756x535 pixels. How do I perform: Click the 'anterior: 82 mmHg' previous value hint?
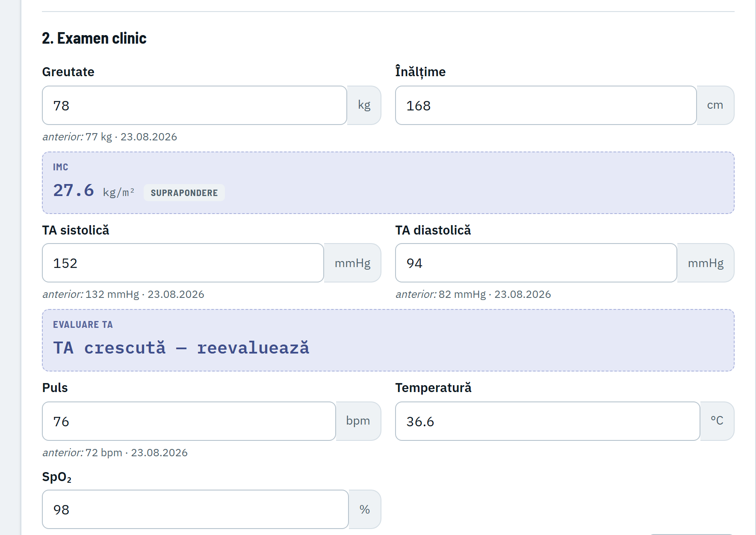tap(473, 294)
